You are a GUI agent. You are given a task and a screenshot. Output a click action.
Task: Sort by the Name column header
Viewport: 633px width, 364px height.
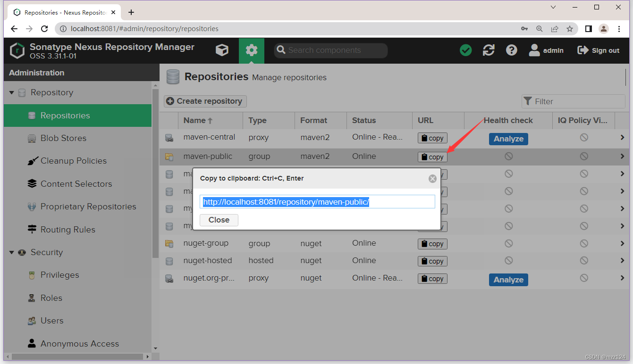(x=211, y=121)
